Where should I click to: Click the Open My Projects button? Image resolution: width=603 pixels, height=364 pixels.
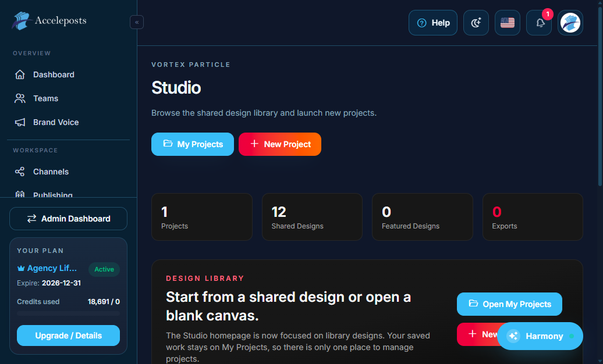(x=509, y=304)
